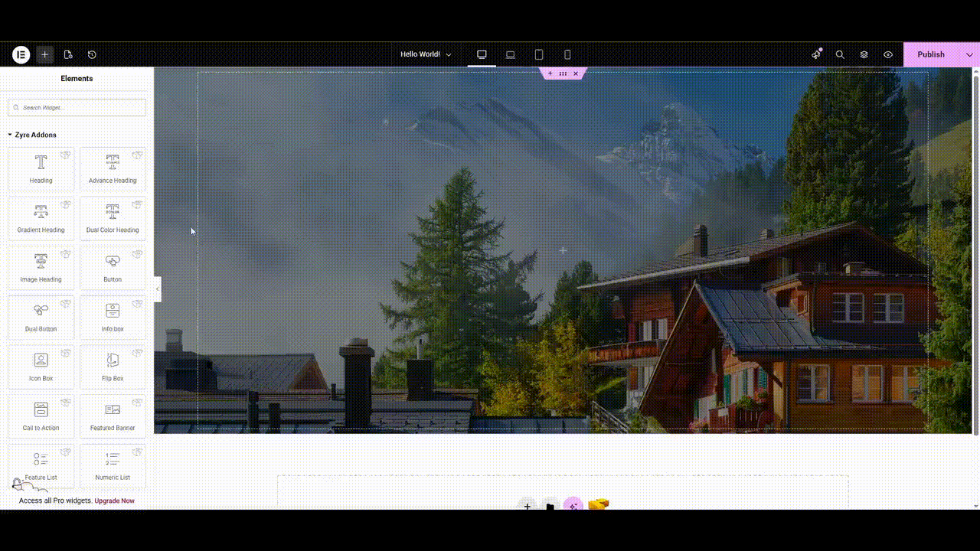980x551 pixels.
Task: Click the yellow Zyre library icon
Action: [x=599, y=504]
